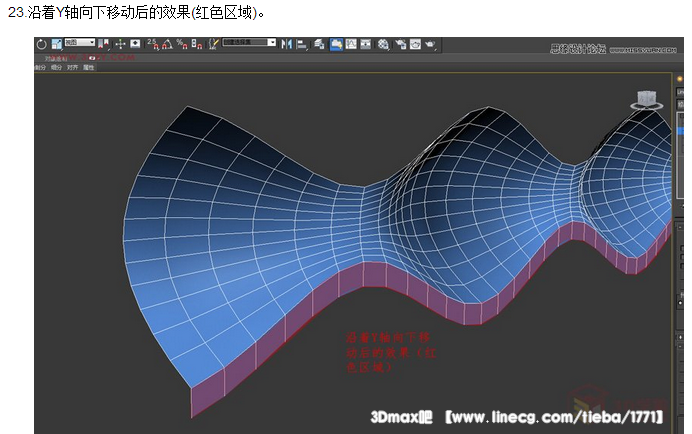Click the Render Production teapot icon
The height and width of the screenshot is (434, 692).
[430, 44]
